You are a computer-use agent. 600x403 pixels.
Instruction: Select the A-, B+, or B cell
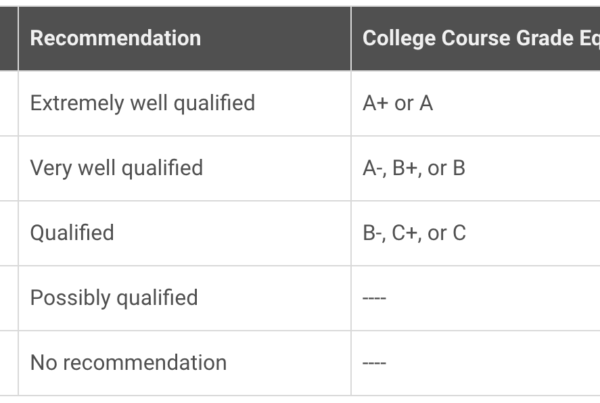[x=476, y=168]
